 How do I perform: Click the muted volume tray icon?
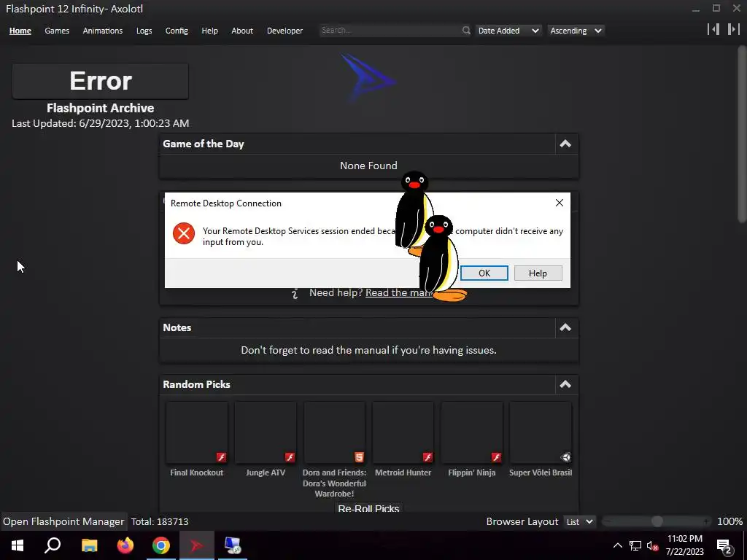pyautogui.click(x=653, y=545)
